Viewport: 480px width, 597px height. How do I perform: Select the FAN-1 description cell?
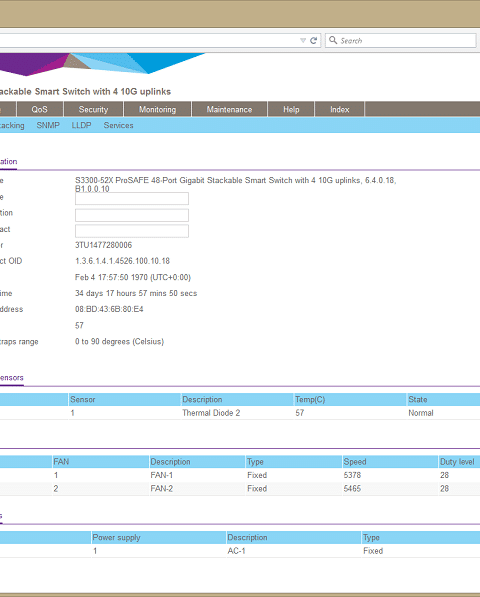(x=162, y=476)
